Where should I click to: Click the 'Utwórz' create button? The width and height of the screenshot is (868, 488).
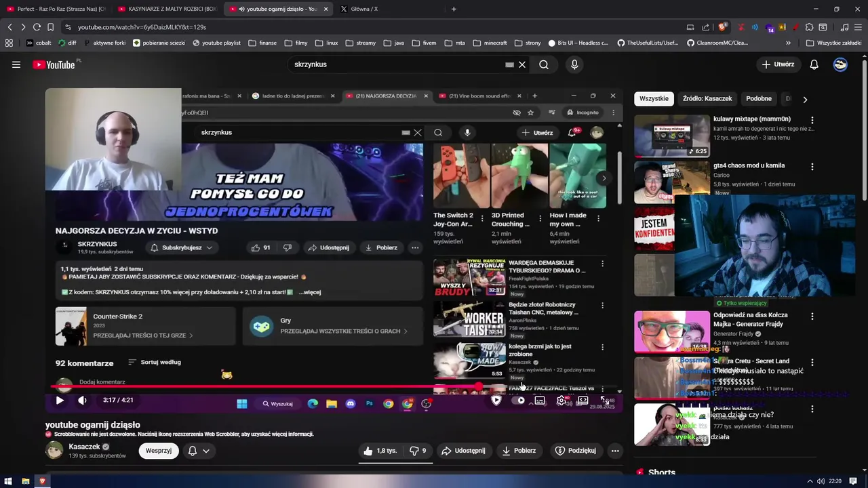(778, 64)
